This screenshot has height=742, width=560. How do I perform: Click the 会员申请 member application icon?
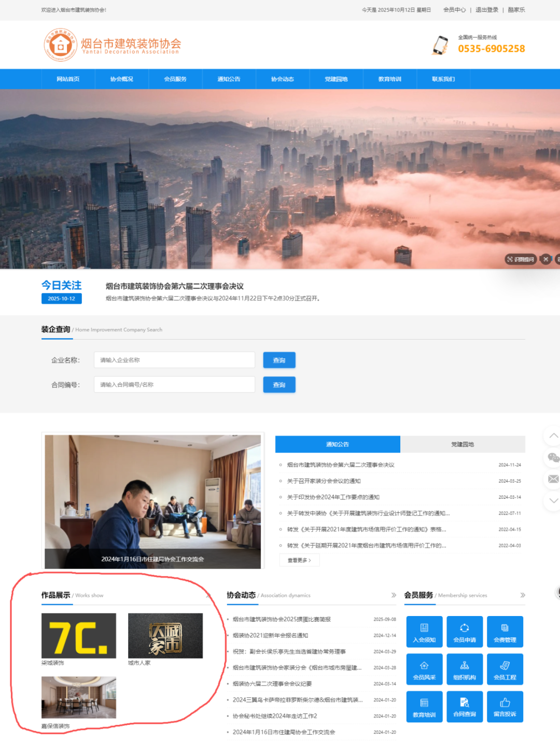464,632
